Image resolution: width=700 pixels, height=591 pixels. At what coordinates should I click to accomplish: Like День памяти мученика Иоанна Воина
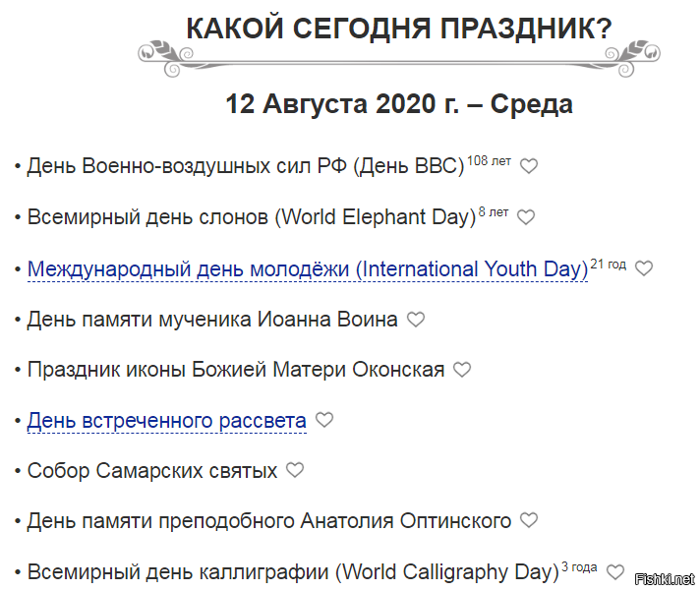click(416, 320)
